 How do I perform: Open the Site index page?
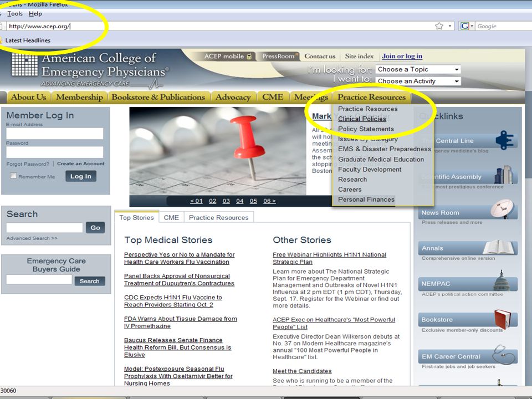point(359,57)
